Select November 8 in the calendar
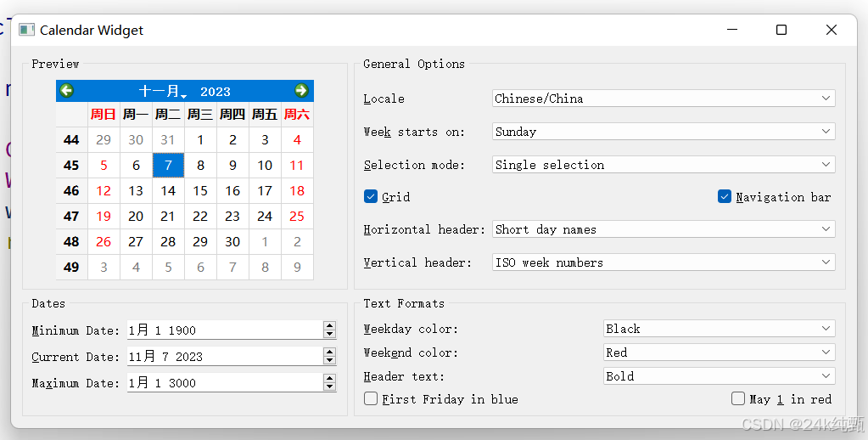This screenshot has width=868, height=440. pos(200,165)
